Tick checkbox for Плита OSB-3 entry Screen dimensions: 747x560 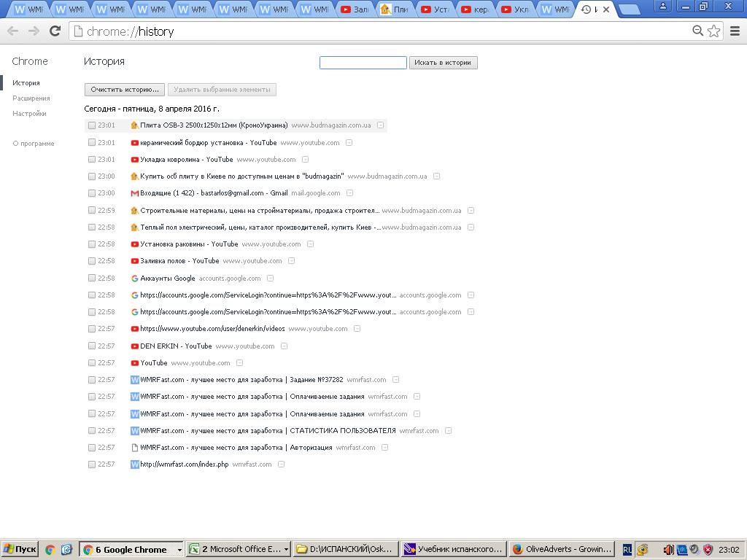(91, 125)
